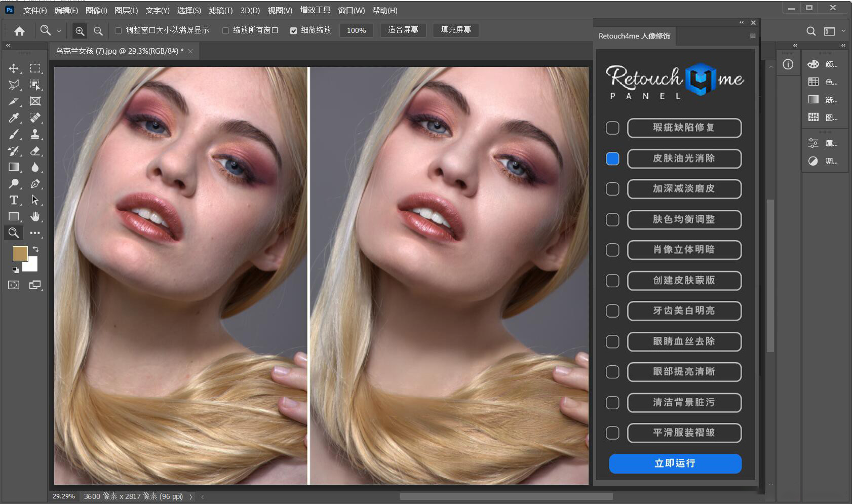Viewport: 852px width, 504px height.
Task: Select the Horizontal Type tool
Action: point(14,200)
